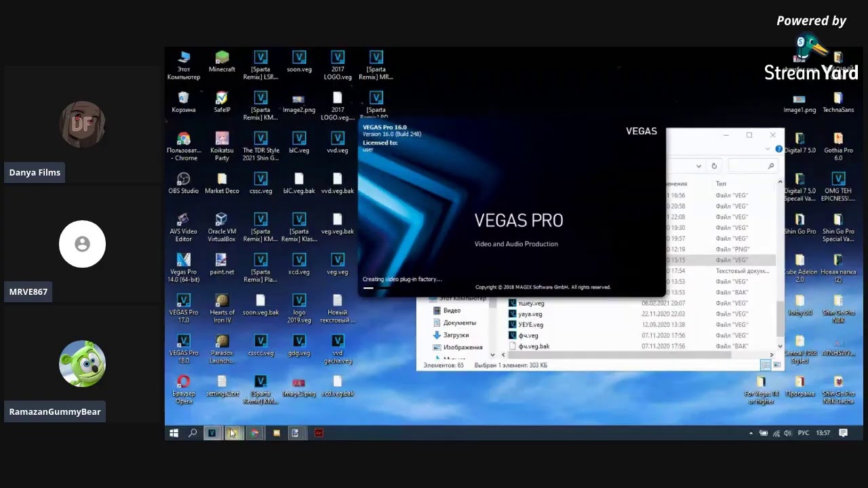The image size is (868, 488).
Task: Open the Windows Start menu button
Action: click(x=174, y=433)
